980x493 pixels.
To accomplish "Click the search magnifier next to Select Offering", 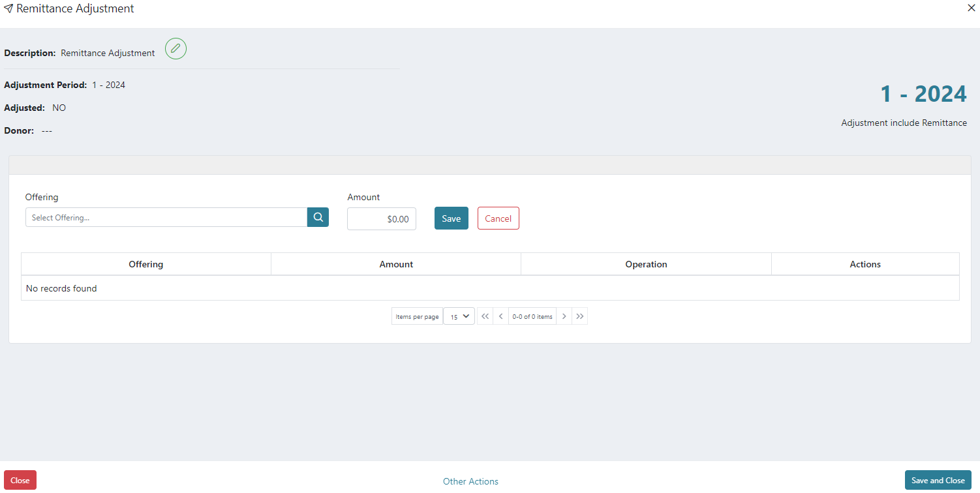I will 318,217.
